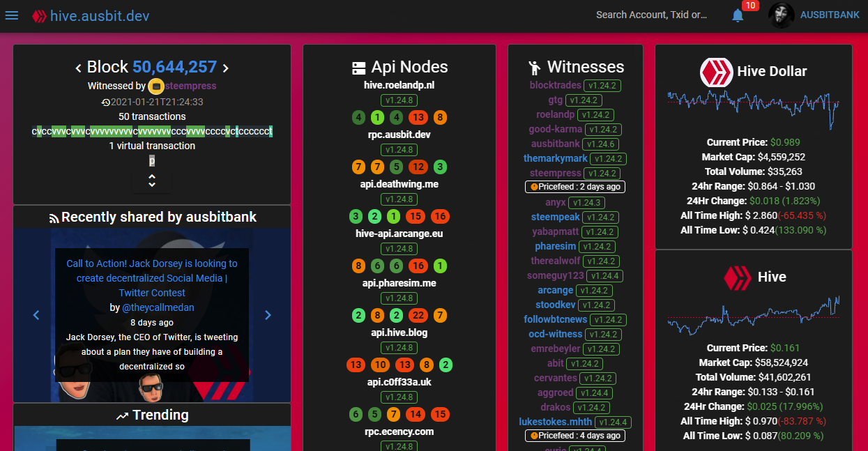Show previous shared post

(x=37, y=315)
